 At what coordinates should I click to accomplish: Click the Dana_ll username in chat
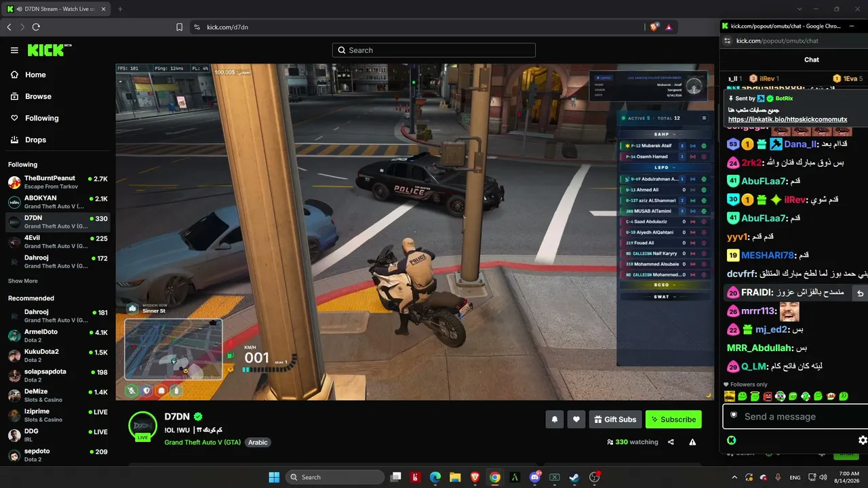click(x=800, y=144)
